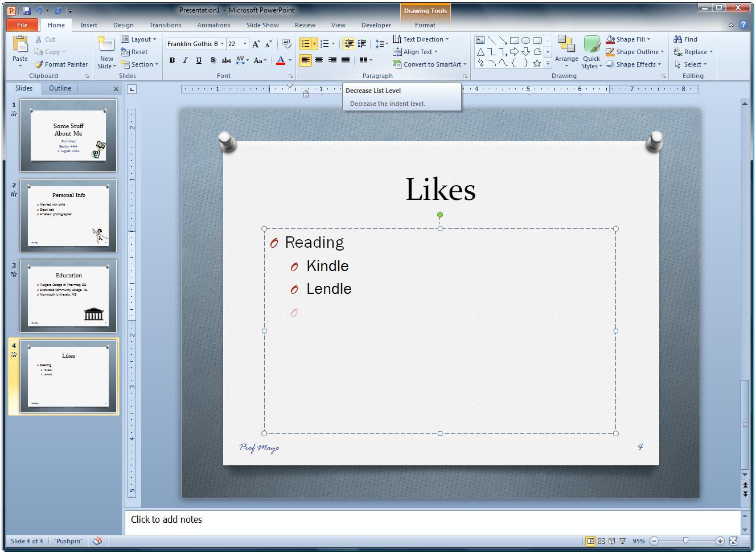Open the Font Size dropdown
Image resolution: width=756 pixels, height=553 pixels.
245,44
